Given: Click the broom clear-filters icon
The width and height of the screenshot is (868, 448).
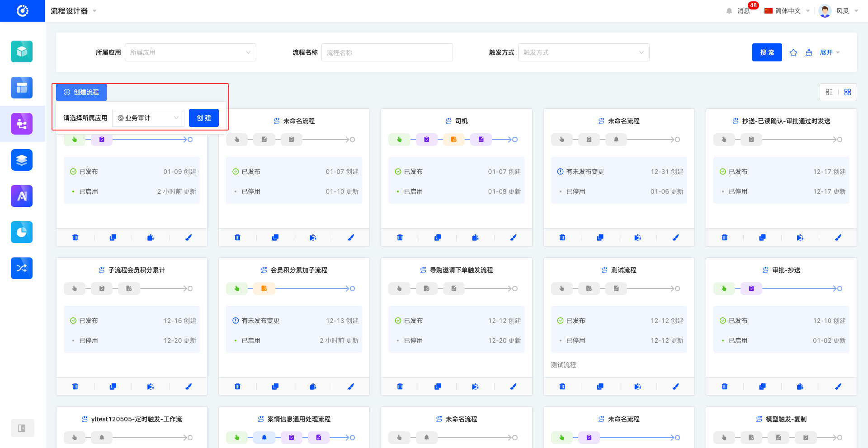Looking at the screenshot, I should 809,53.
